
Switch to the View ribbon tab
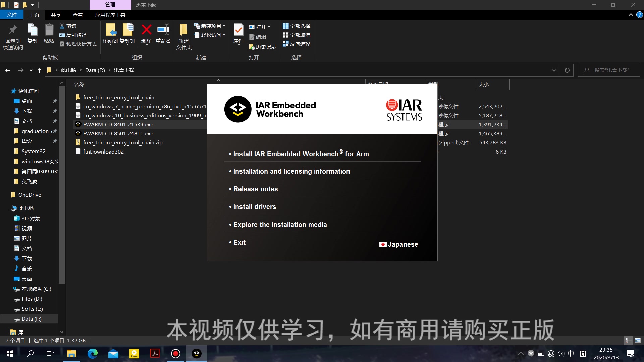point(78,15)
